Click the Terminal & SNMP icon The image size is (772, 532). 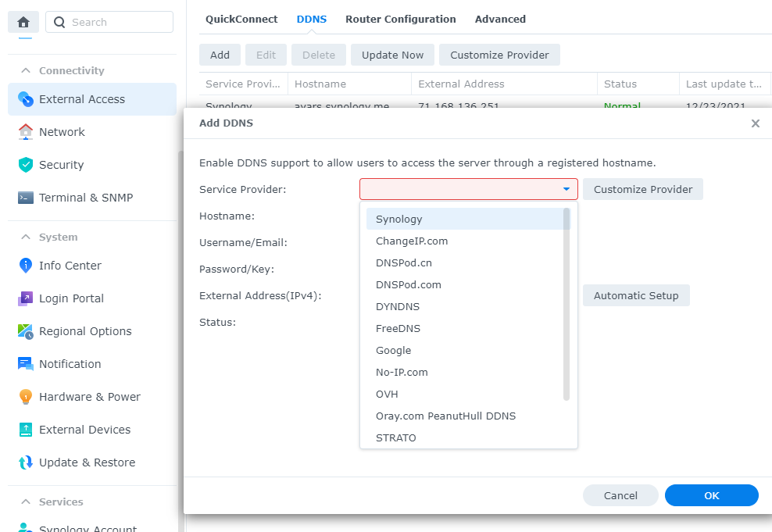point(26,198)
